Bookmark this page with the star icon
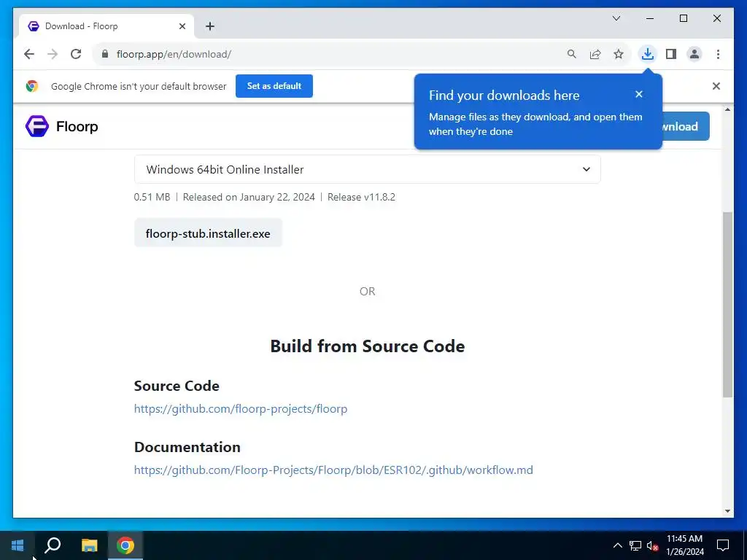The height and width of the screenshot is (560, 747). pyautogui.click(x=619, y=54)
